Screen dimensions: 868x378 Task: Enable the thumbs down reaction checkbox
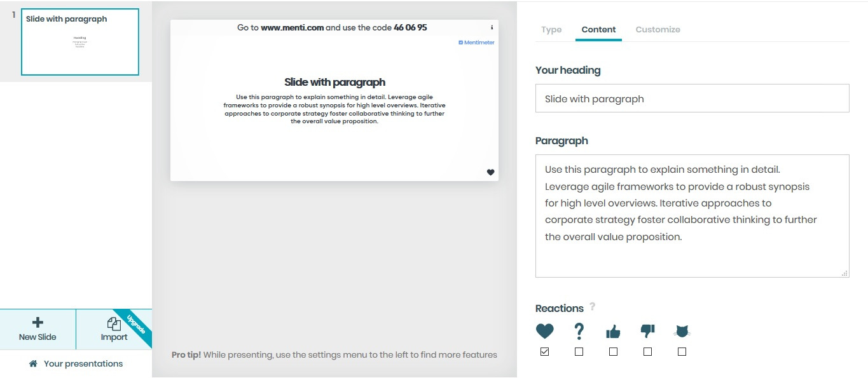pos(647,351)
